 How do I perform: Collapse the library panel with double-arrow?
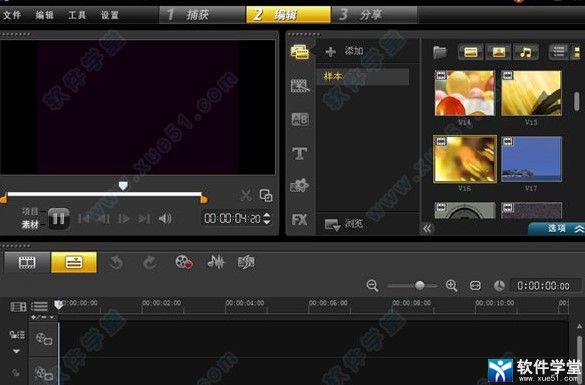427,228
